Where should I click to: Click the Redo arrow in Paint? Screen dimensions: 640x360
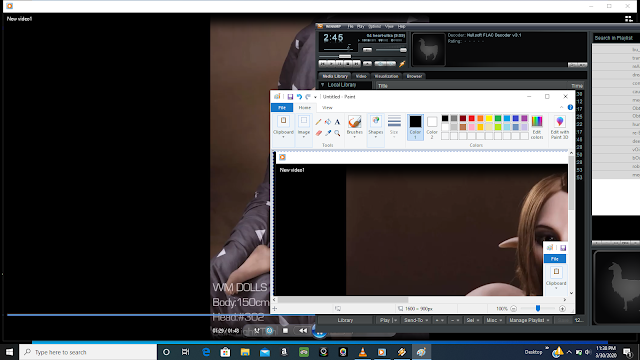(308, 97)
